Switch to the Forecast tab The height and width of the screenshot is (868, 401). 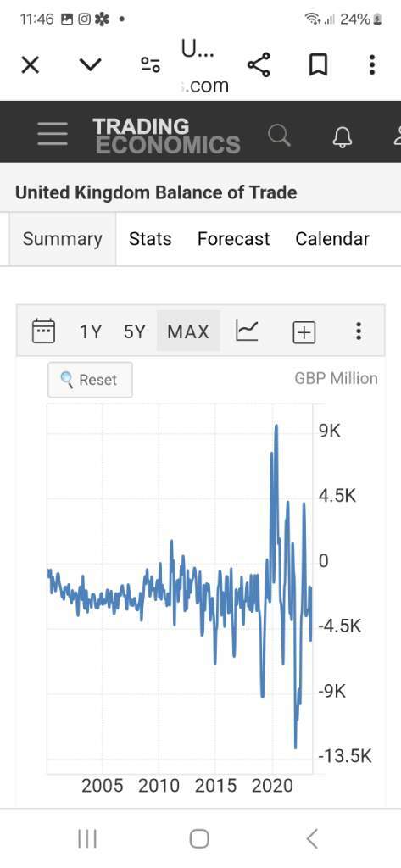click(x=233, y=239)
